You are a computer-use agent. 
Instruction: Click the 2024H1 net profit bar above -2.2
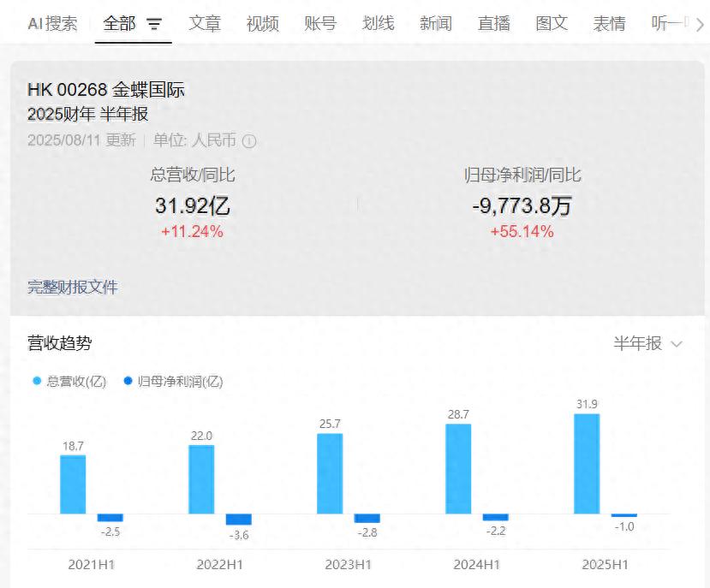click(495, 517)
